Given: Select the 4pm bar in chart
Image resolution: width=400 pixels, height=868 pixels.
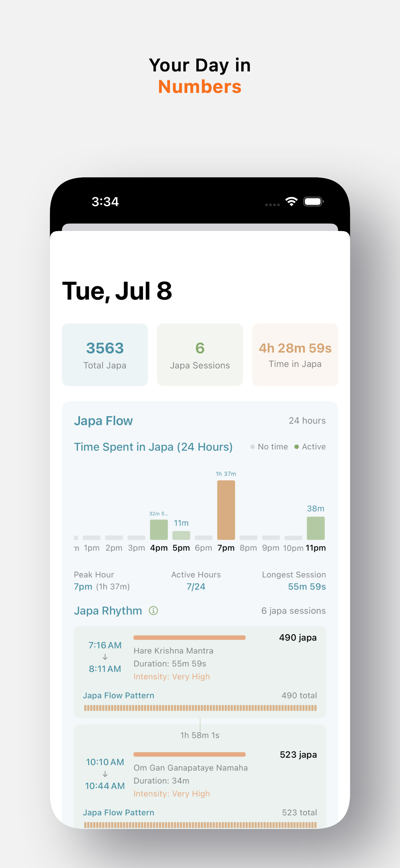Looking at the screenshot, I should 159,530.
